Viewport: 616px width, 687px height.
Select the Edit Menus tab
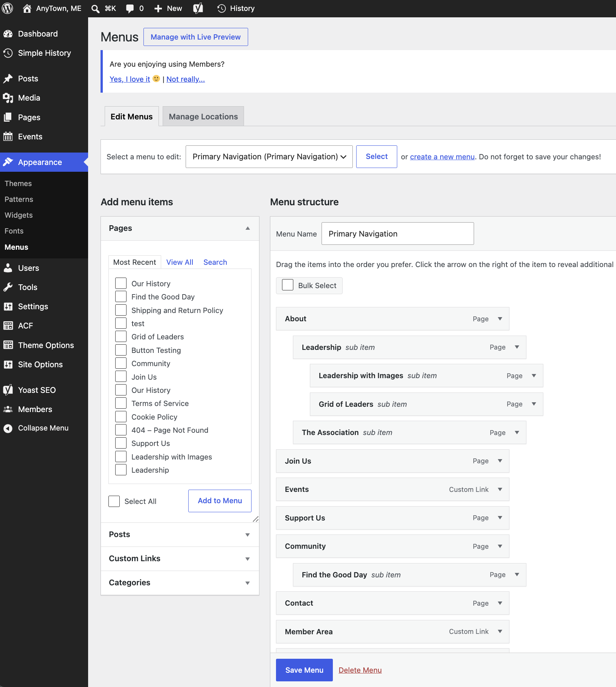pyautogui.click(x=132, y=116)
